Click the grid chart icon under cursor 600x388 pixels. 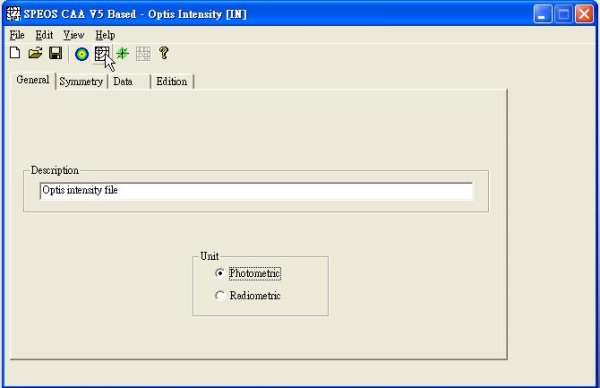[x=102, y=54]
